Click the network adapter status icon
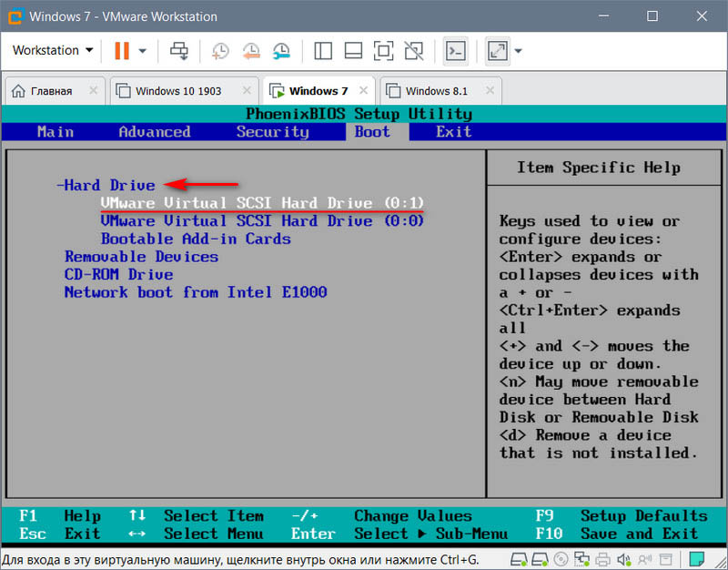The image size is (728, 570). point(581,559)
